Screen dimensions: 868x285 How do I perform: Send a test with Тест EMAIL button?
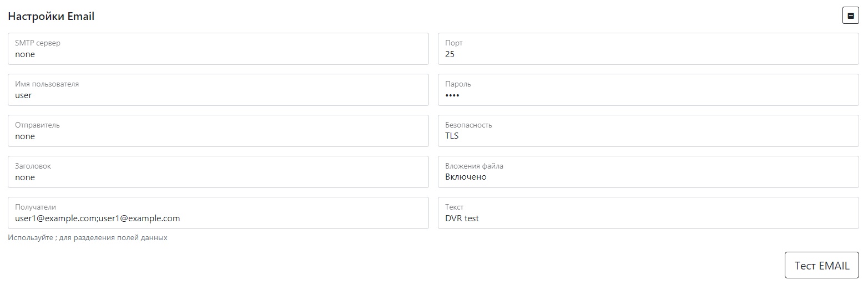pos(822,265)
